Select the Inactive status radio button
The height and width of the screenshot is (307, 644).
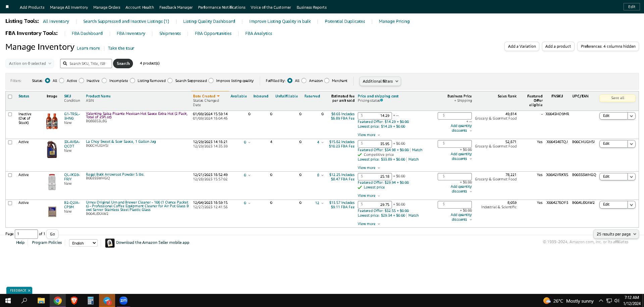[x=82, y=81]
